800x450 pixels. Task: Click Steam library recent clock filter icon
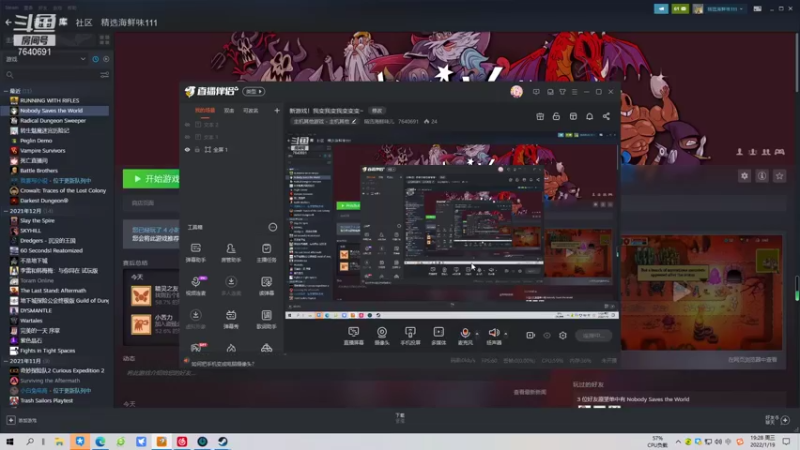click(95, 59)
